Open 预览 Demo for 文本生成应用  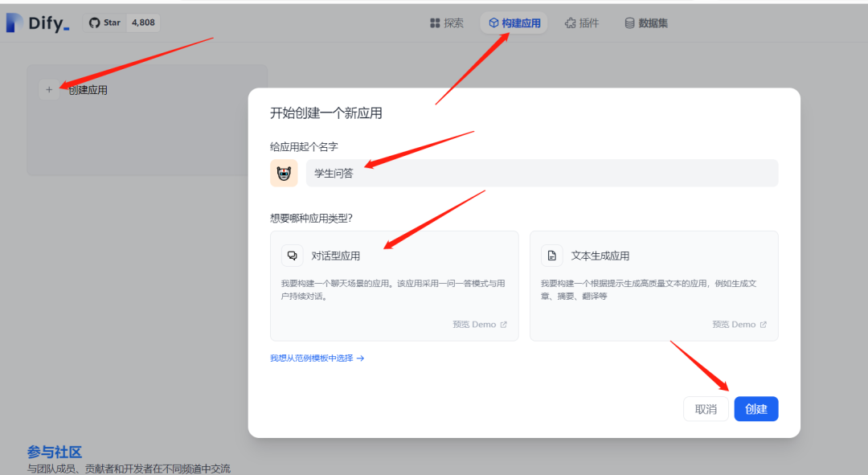click(x=739, y=325)
